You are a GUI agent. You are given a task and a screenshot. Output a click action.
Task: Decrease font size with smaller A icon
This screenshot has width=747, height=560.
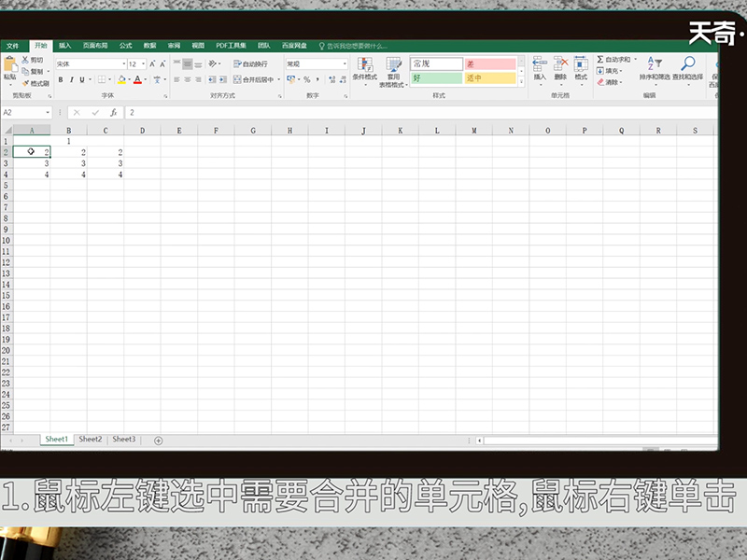(x=162, y=63)
